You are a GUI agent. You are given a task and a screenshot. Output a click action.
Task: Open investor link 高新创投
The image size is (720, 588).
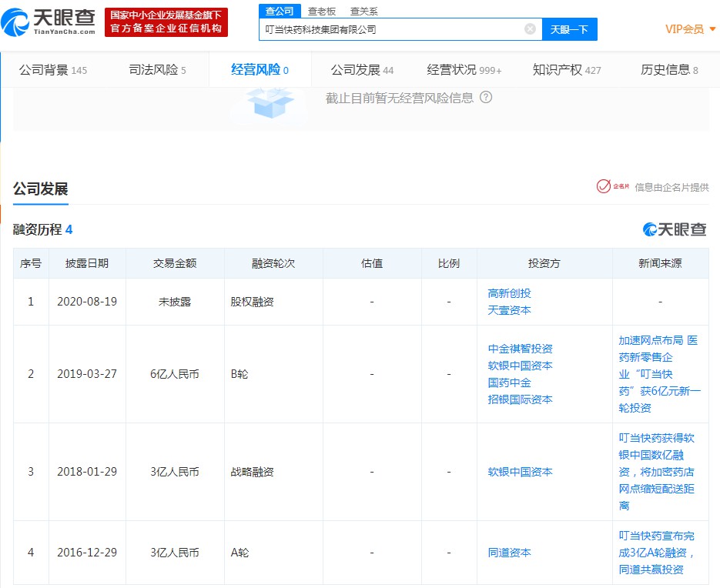[x=509, y=293]
